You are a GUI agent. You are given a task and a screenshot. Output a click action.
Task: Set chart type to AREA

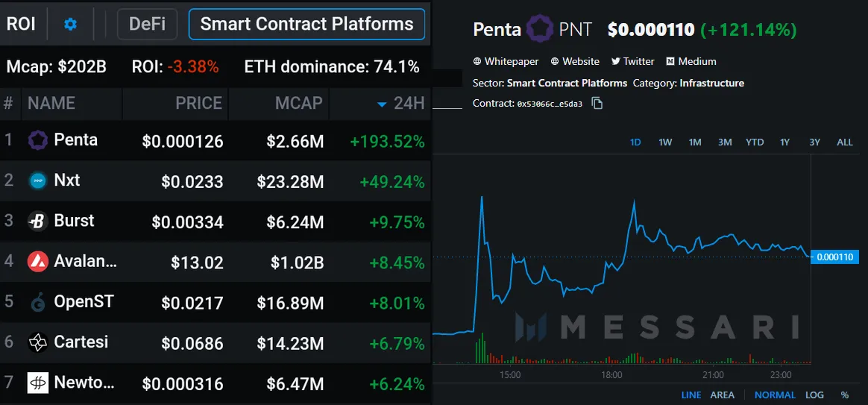coord(723,395)
